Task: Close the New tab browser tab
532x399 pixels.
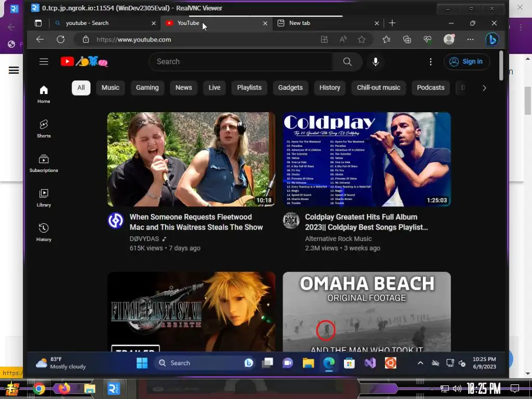Action: pyautogui.click(x=377, y=23)
